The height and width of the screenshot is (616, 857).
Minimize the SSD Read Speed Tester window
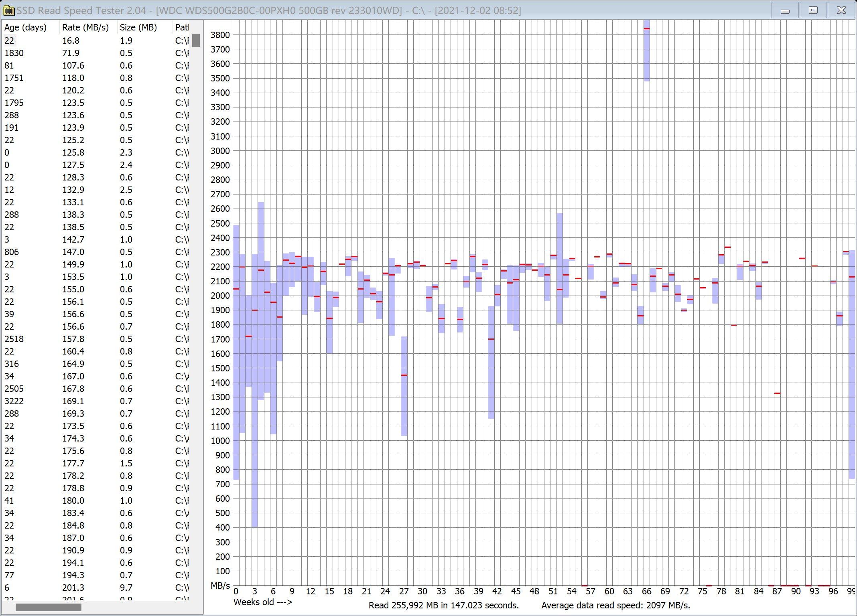[x=785, y=10]
